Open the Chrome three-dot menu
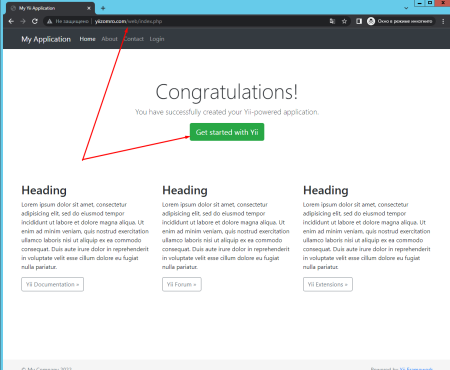450x370 pixels. (443, 21)
